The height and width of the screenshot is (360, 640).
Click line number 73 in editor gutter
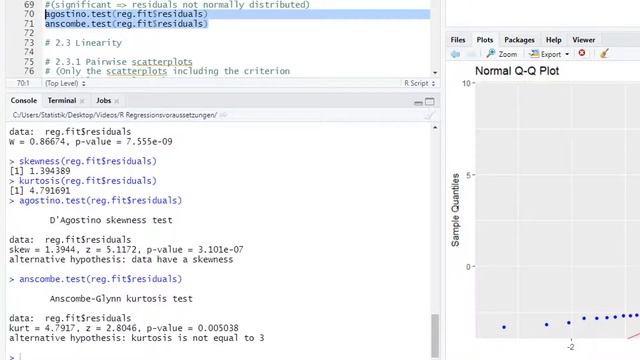pos(29,42)
